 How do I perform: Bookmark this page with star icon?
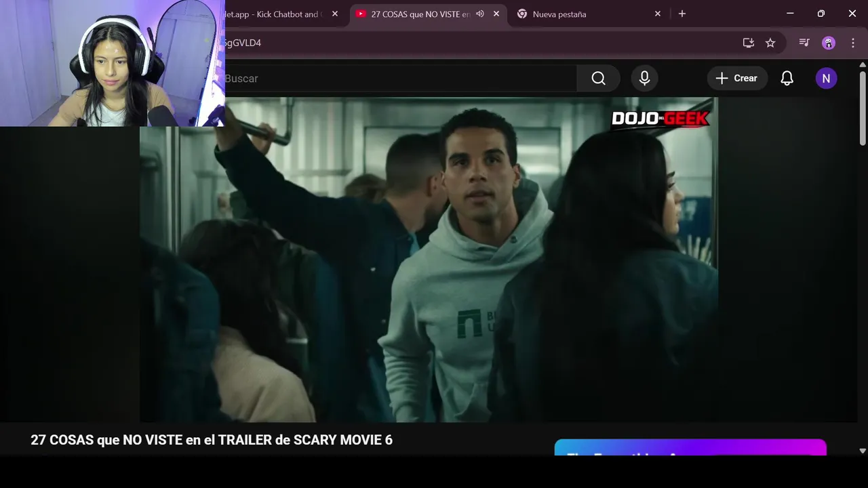point(770,43)
